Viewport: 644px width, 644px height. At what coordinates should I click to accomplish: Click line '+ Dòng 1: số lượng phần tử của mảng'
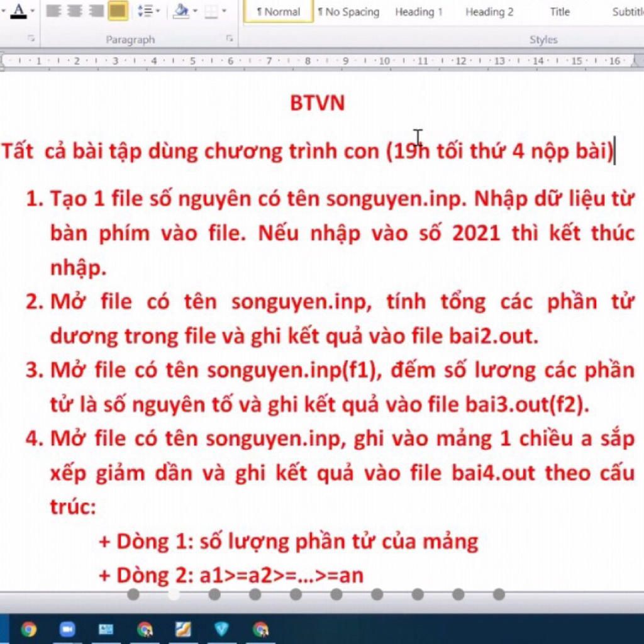point(289,541)
